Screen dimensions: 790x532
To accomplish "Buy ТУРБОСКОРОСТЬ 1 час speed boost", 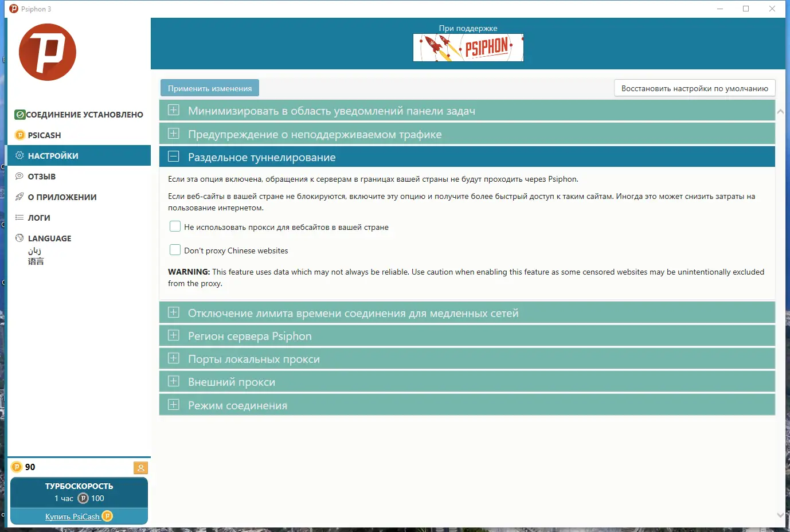I will pyautogui.click(x=79, y=492).
